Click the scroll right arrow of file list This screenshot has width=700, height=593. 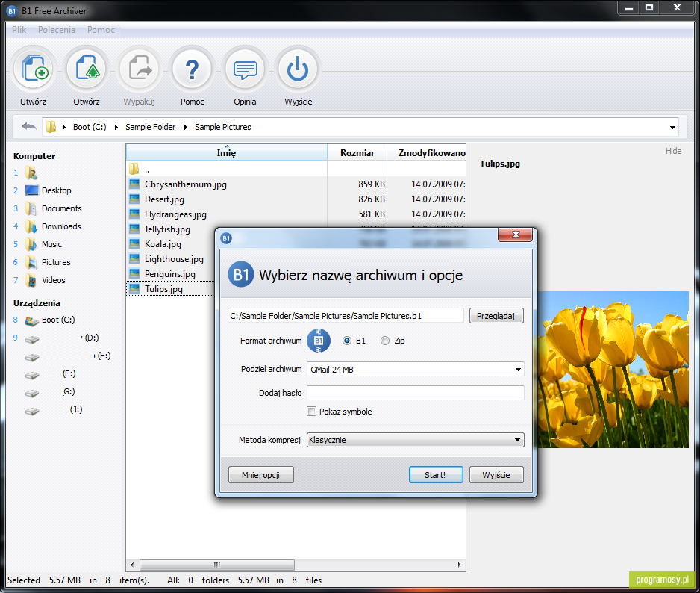pyautogui.click(x=460, y=565)
